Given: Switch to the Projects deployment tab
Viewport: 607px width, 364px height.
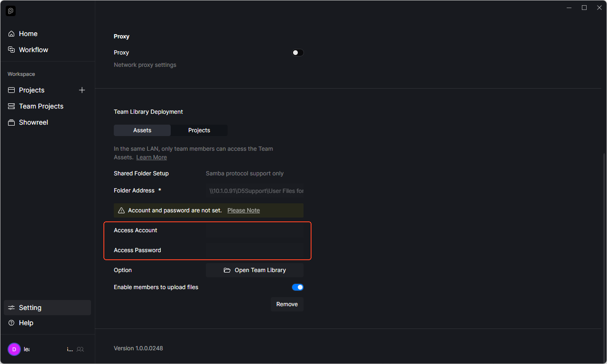Looking at the screenshot, I should (199, 130).
